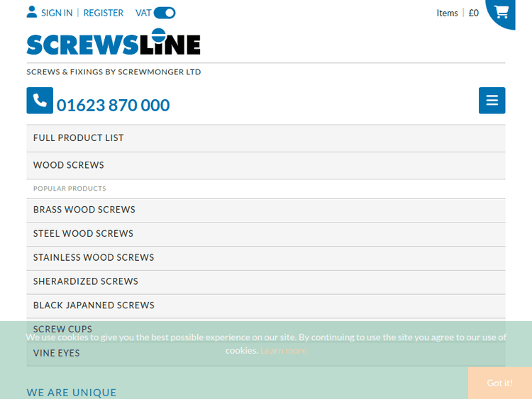Click the POPULAR PRODUCTS label

[70, 189]
